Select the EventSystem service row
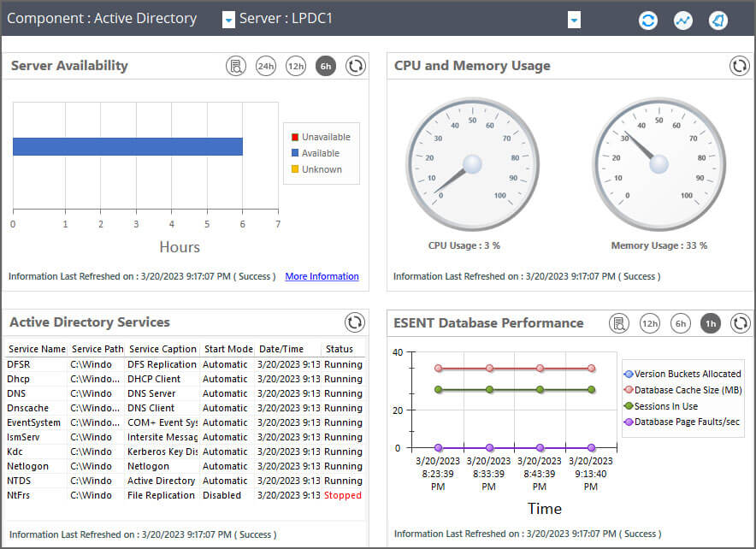 tap(185, 422)
